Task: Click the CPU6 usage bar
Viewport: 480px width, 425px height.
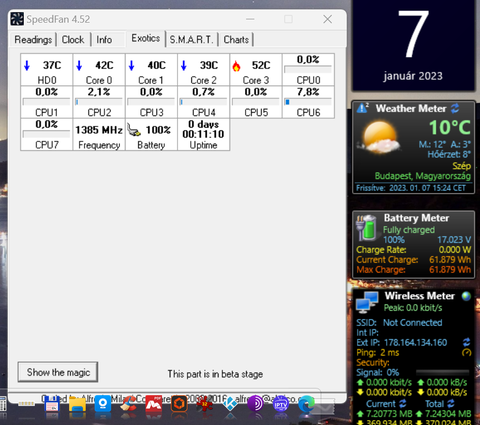Action: pyautogui.click(x=308, y=102)
